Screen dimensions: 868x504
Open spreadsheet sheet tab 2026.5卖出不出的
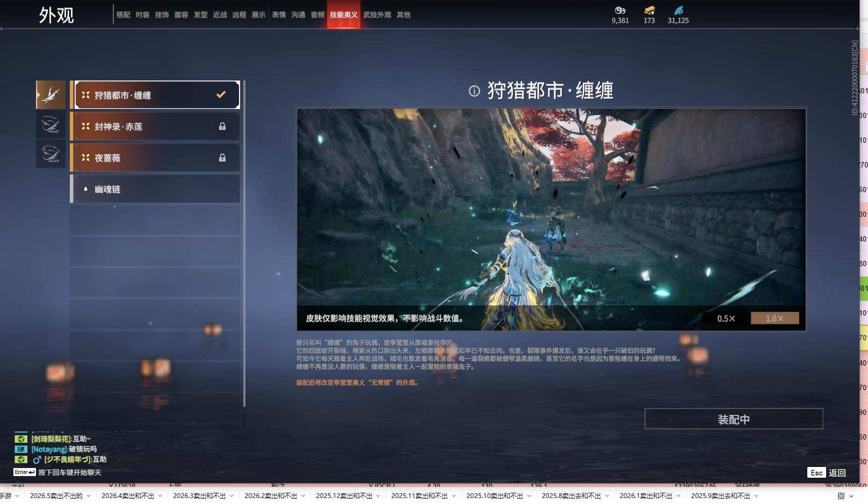pyautogui.click(x=56, y=495)
